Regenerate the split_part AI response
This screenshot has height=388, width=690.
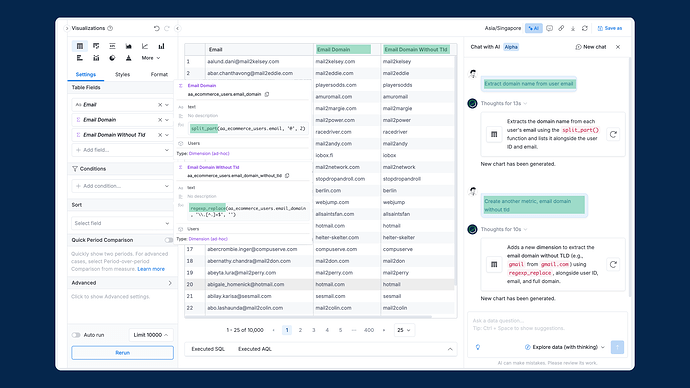point(613,134)
